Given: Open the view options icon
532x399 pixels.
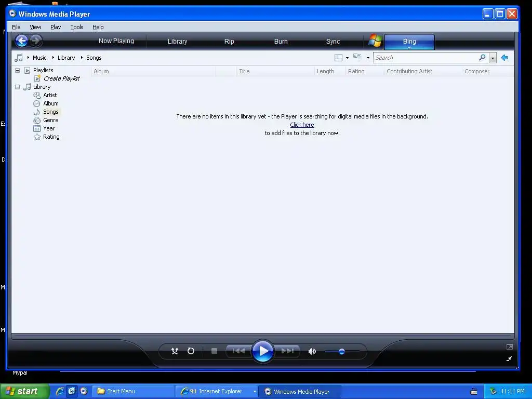Looking at the screenshot, I should (357, 57).
